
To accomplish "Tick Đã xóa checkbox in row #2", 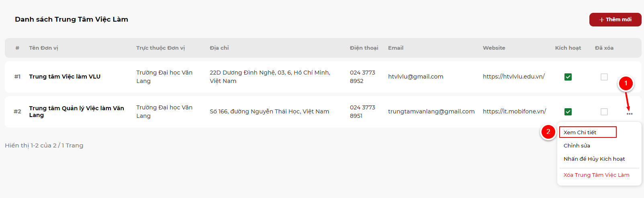I will click(x=604, y=112).
